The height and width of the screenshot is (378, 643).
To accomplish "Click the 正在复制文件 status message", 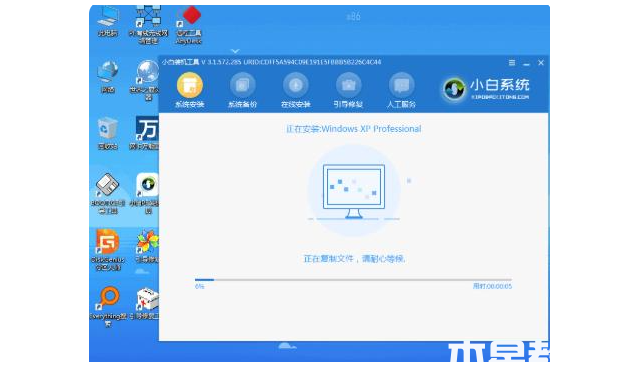I will [x=354, y=259].
